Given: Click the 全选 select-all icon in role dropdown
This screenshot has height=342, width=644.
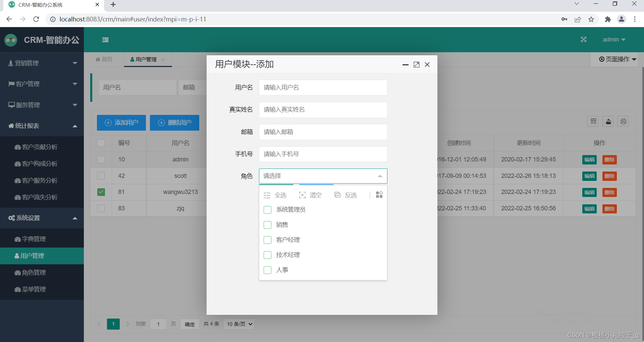Looking at the screenshot, I should pyautogui.click(x=267, y=195).
